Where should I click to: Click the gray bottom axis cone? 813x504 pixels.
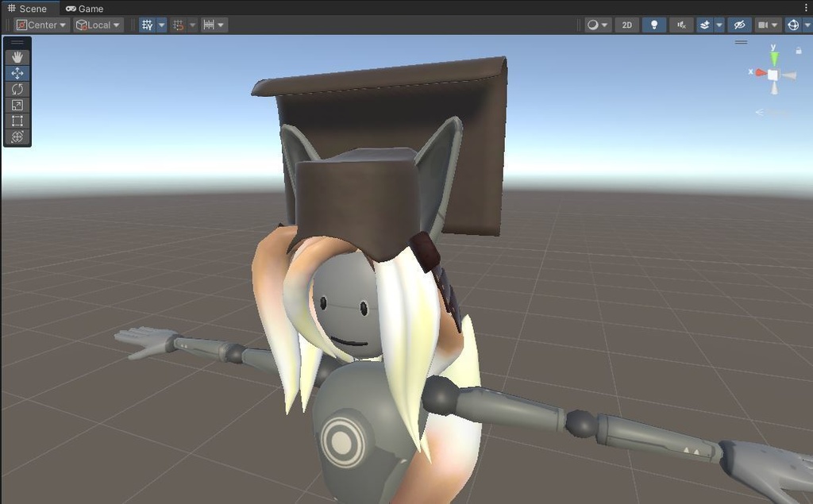(774, 88)
